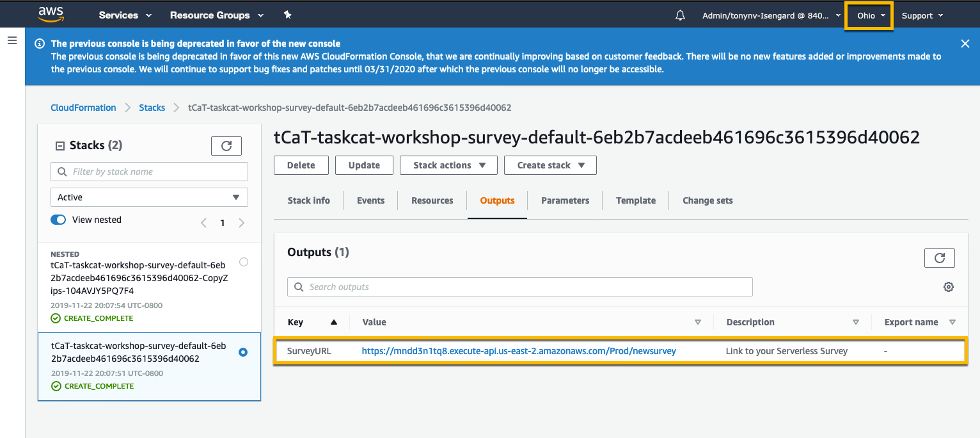Click the Value column header
Image resolution: width=980 pixels, height=438 pixels.
click(x=374, y=322)
